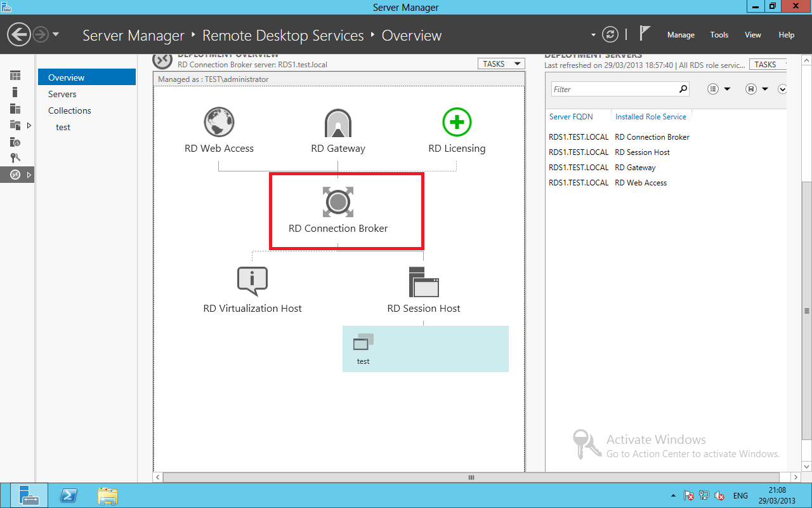This screenshot has height=508, width=812.
Task: Click the RD Virtualization Host info icon
Action: [252, 281]
